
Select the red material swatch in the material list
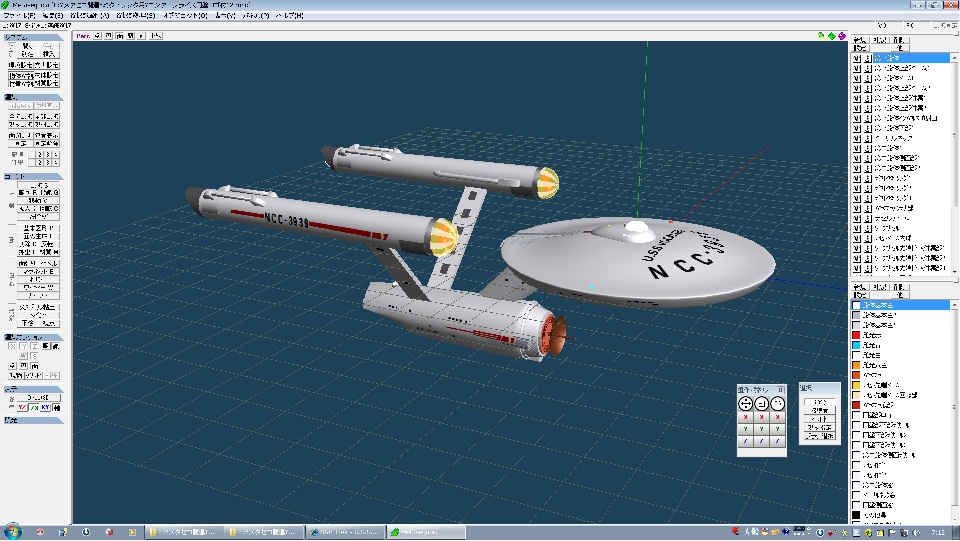pyautogui.click(x=856, y=335)
